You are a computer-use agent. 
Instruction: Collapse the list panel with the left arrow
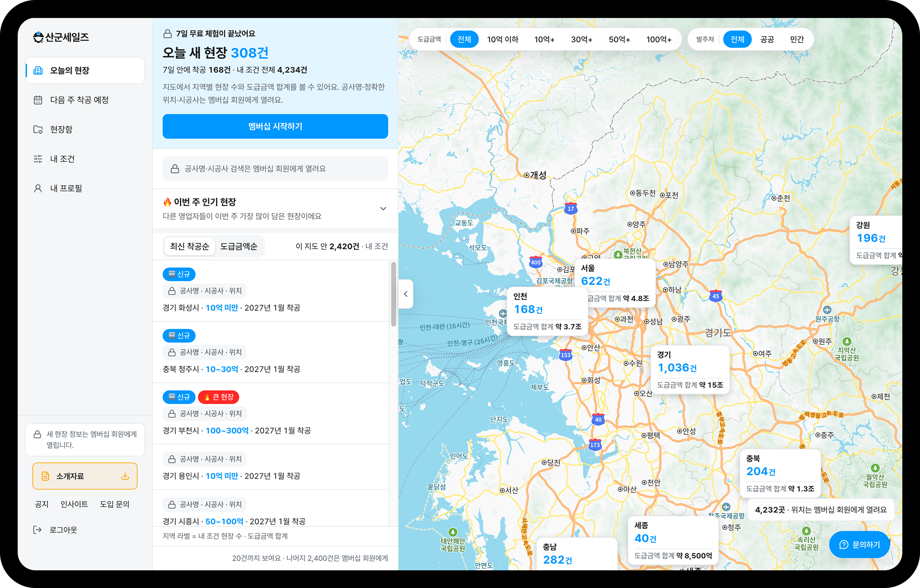click(406, 294)
